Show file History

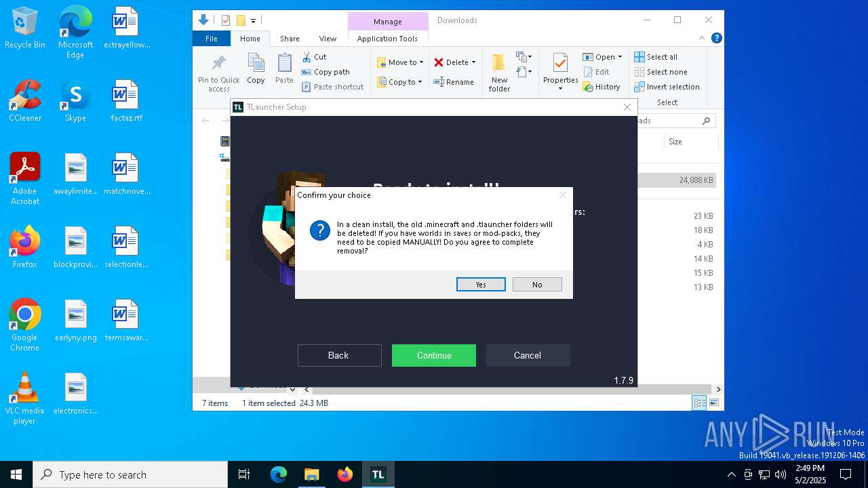coord(601,87)
